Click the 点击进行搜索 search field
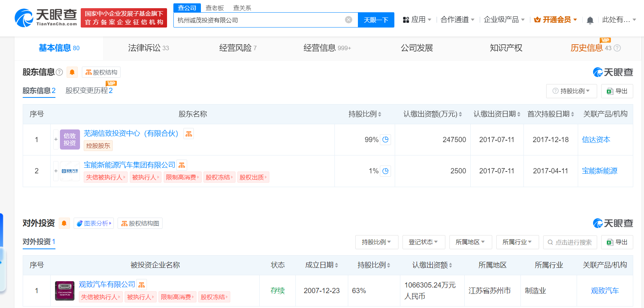The height and width of the screenshot is (308, 644). (x=573, y=242)
